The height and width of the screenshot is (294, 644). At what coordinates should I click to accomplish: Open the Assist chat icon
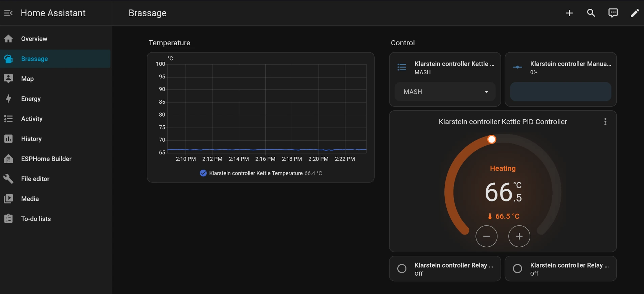point(613,13)
